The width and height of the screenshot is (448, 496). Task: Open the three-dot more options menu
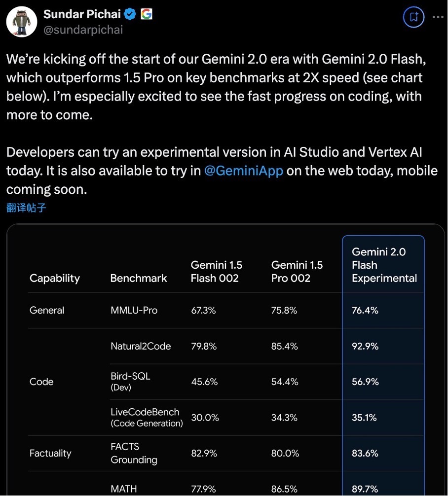[438, 17]
